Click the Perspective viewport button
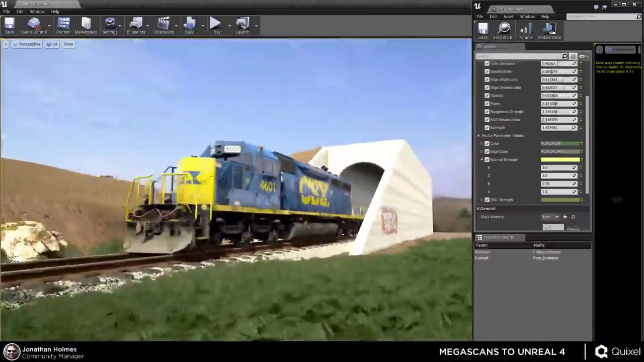Screen dimensions: 644x362 click(27, 44)
